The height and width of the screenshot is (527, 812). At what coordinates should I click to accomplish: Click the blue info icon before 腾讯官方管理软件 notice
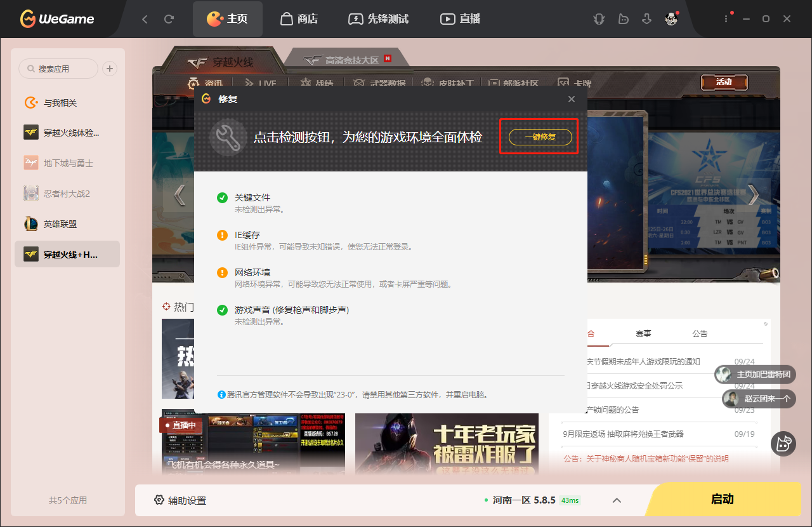tap(221, 394)
